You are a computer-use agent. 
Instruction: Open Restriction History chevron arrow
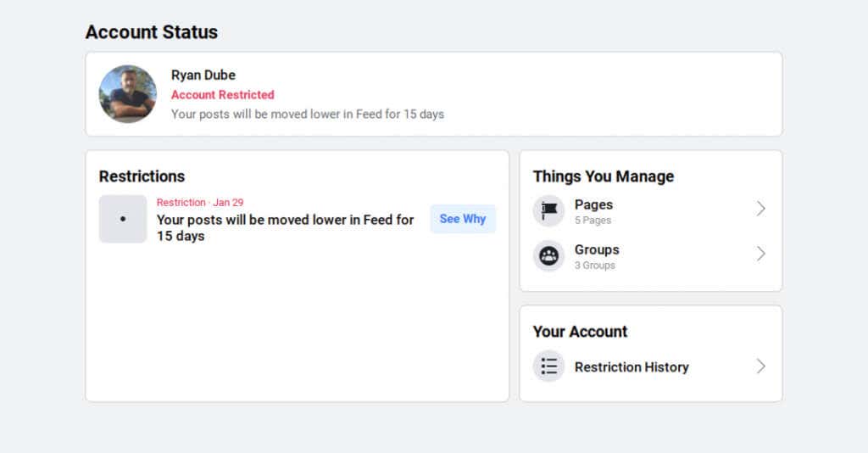(x=760, y=366)
